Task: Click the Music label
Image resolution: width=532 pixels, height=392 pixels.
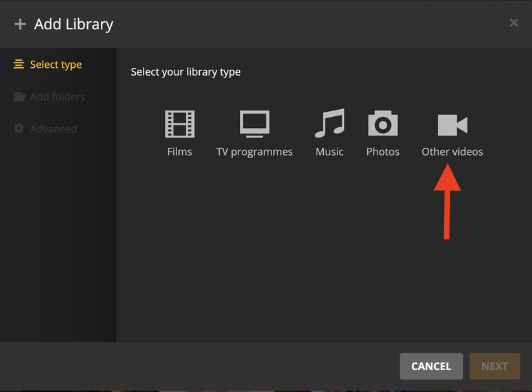Action: [x=330, y=152]
